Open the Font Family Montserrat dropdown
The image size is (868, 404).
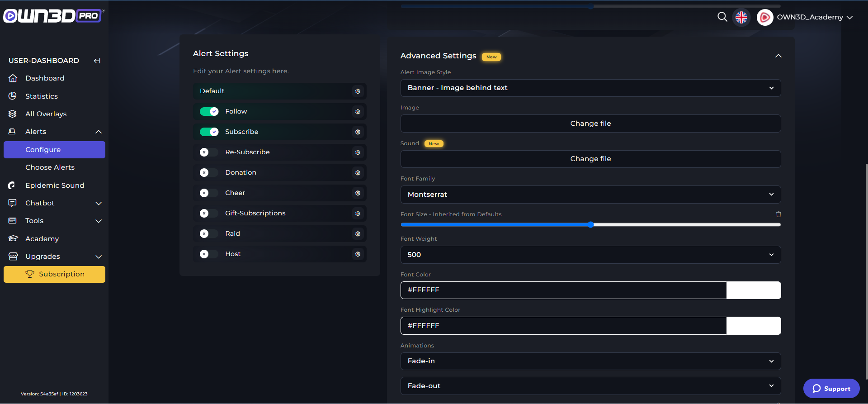590,195
